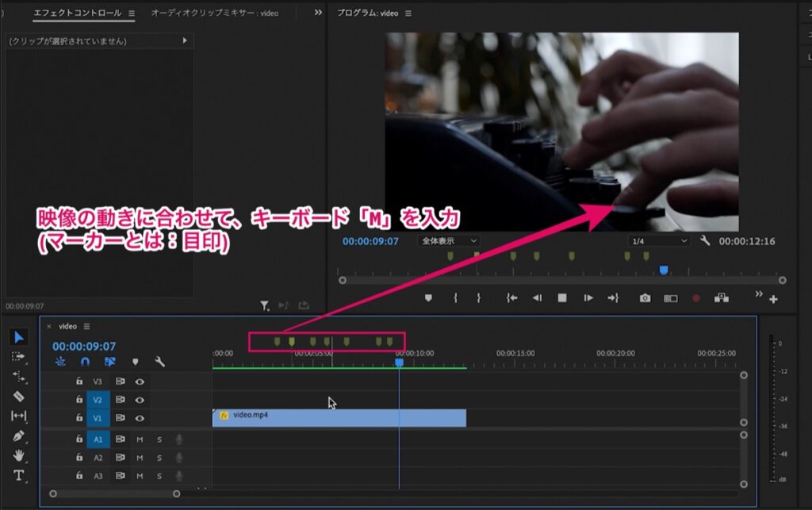Step forward one frame
This screenshot has height=510, width=812.
click(x=588, y=297)
